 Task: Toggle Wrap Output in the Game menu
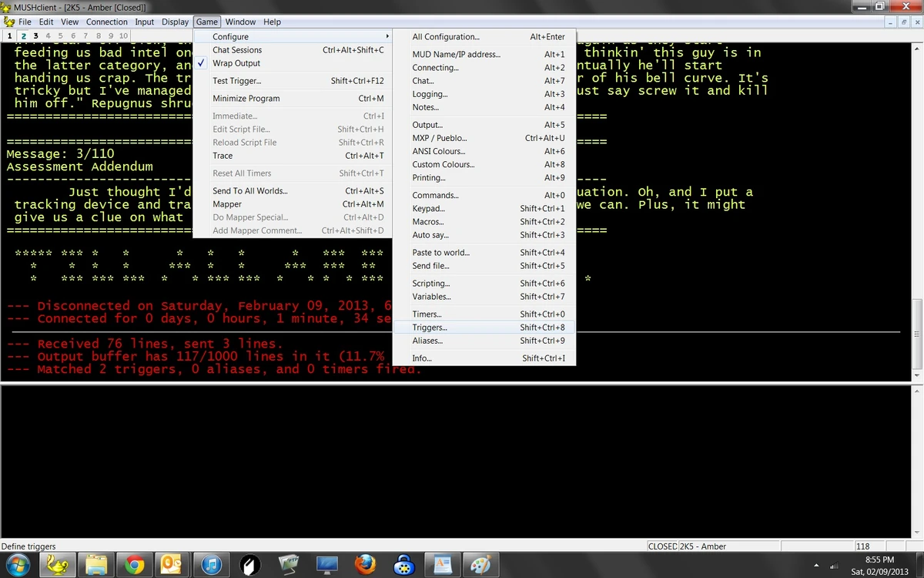coord(236,62)
